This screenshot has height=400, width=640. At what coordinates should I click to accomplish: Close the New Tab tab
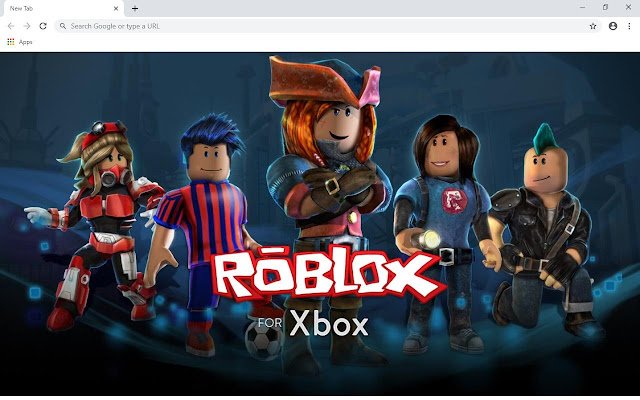coord(116,8)
